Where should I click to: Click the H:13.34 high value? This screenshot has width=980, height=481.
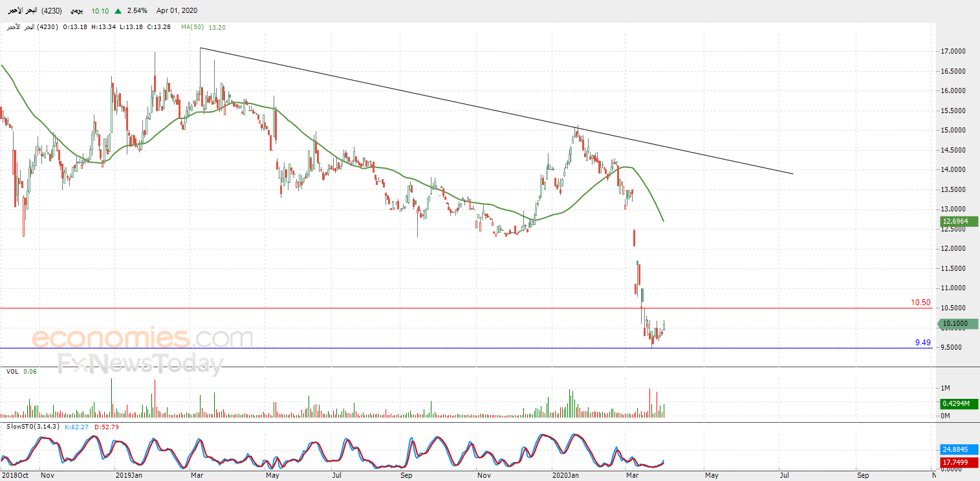point(103,27)
